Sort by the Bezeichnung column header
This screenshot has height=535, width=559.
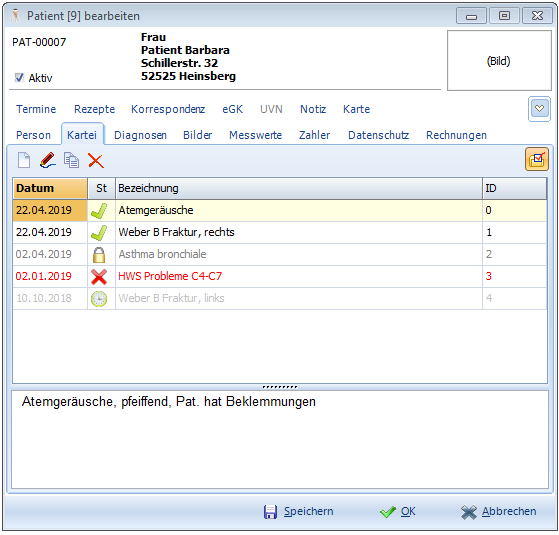pyautogui.click(x=299, y=188)
